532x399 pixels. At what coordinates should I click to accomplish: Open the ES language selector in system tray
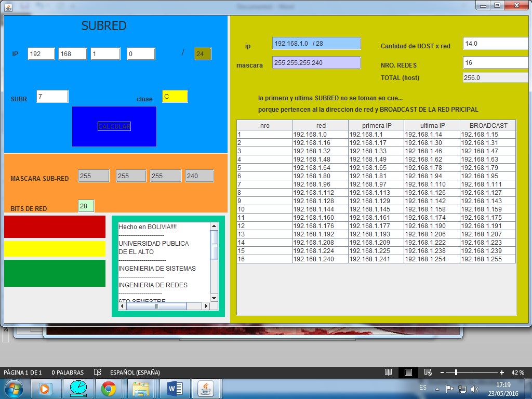[422, 388]
